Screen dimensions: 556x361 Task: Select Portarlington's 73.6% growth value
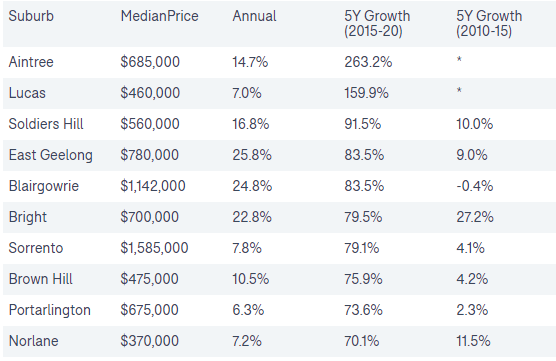pos(363,310)
